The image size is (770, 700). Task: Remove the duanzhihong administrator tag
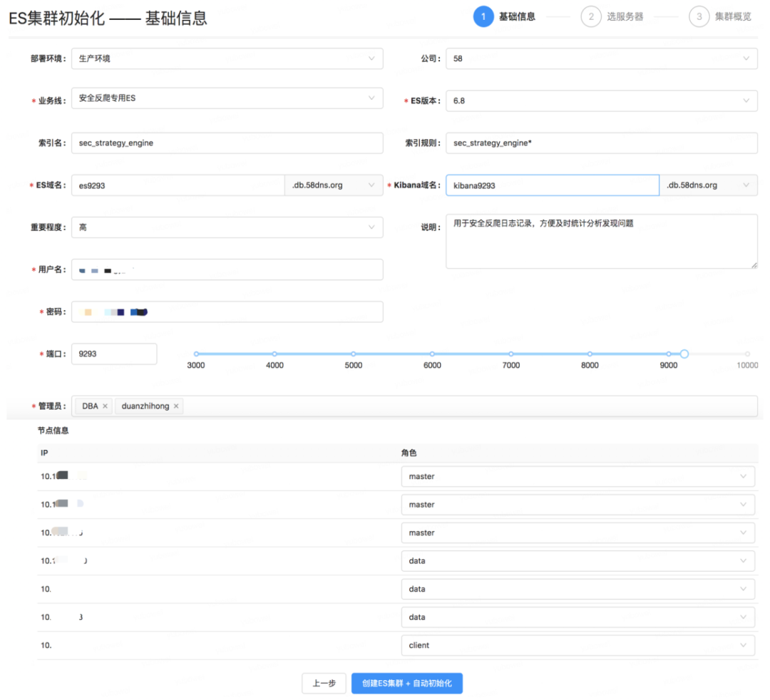coord(176,406)
